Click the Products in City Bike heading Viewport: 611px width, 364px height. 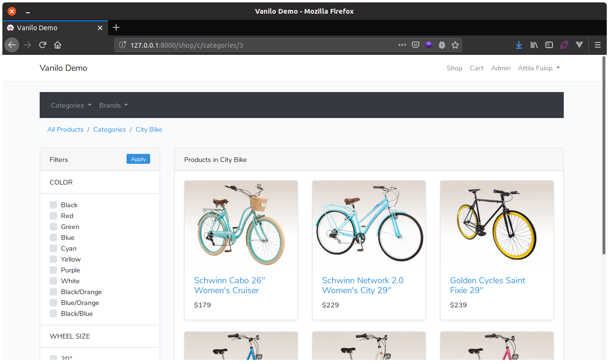pos(215,160)
